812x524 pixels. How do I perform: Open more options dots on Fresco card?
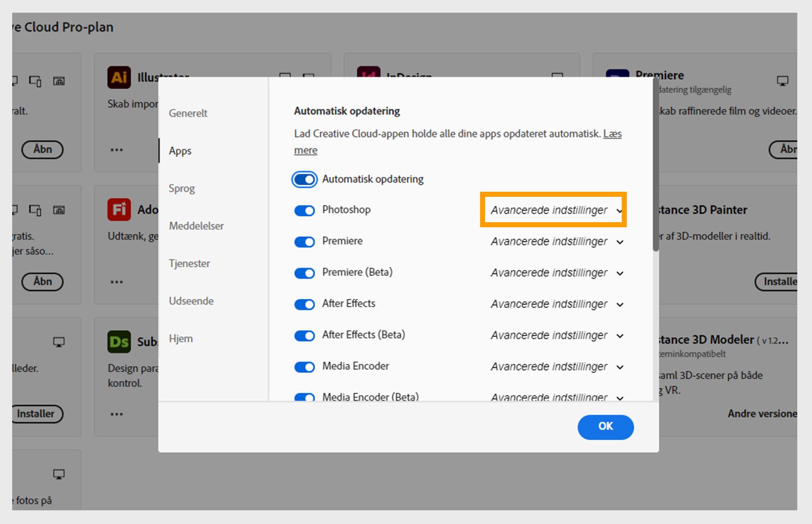(117, 282)
